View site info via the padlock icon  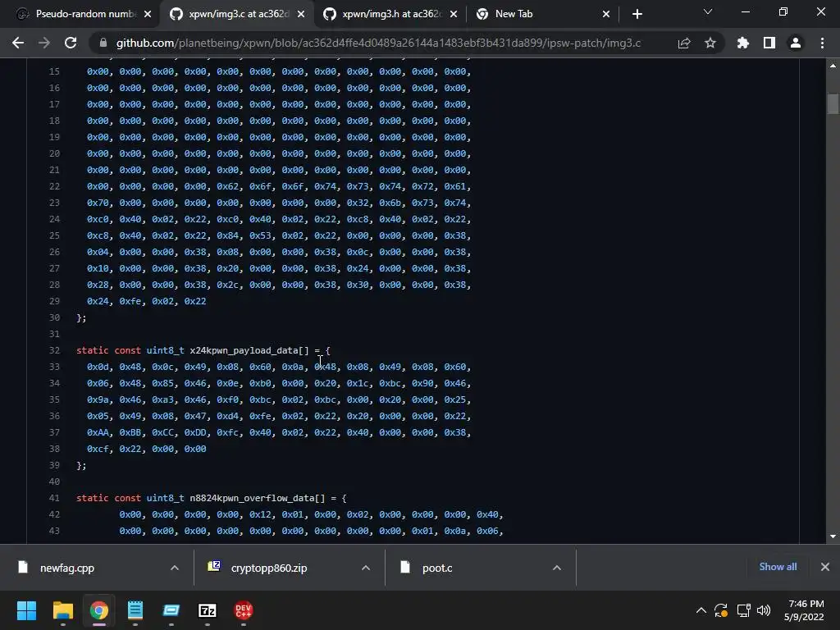(103, 43)
